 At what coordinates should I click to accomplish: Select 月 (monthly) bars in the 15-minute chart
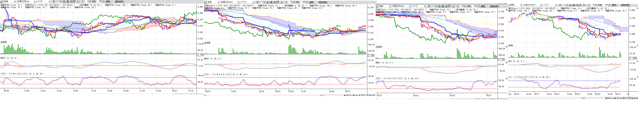[x=275, y=2]
